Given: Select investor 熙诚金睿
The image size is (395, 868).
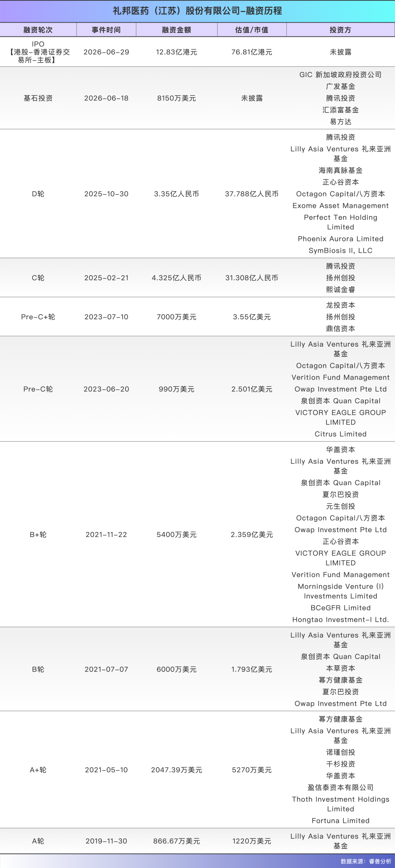Looking at the screenshot, I should point(341,290).
